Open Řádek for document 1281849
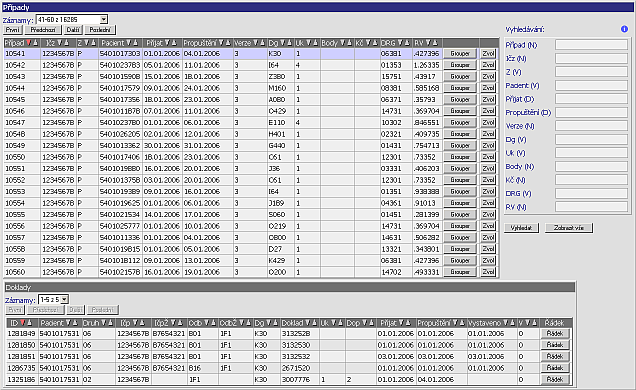Screen dimensions: 636x390 pos(555,334)
